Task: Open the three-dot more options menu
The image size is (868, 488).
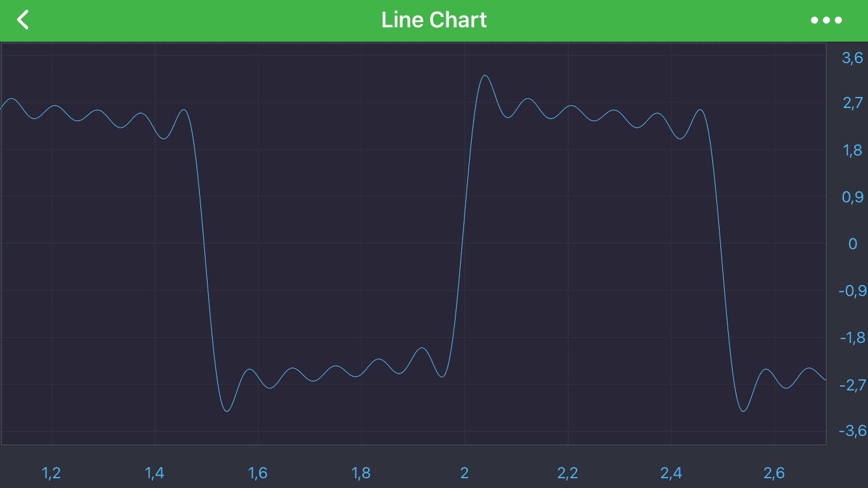Action: point(826,20)
